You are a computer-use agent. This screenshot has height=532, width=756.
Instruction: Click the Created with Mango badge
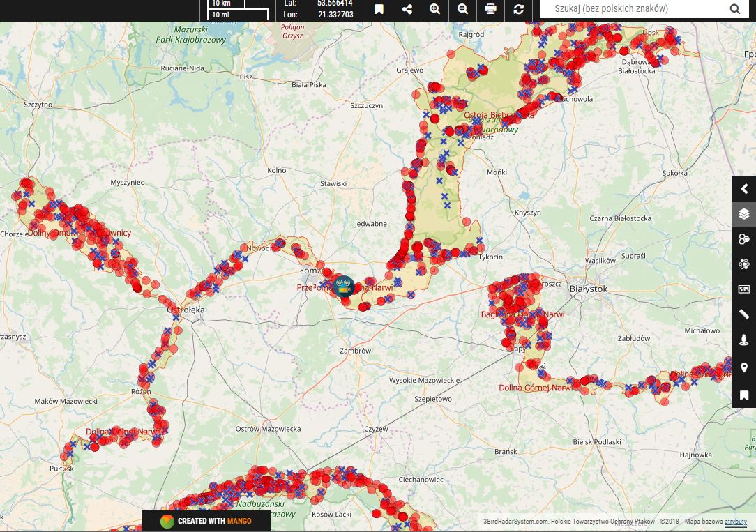tap(206, 521)
